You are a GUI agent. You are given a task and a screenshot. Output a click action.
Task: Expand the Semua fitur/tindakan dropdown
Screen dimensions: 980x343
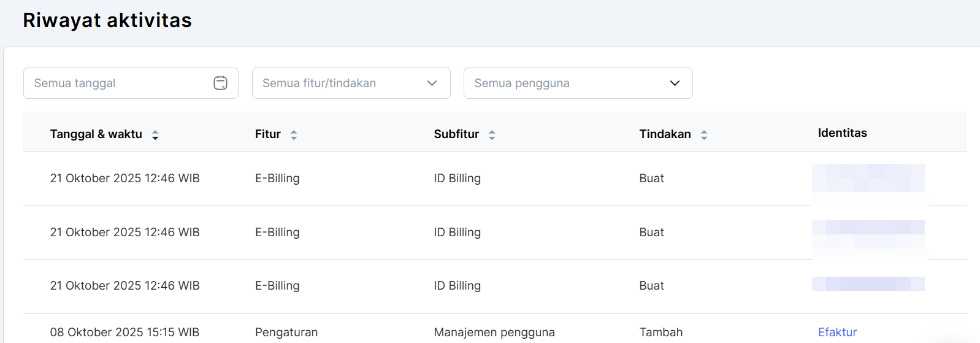click(x=351, y=83)
